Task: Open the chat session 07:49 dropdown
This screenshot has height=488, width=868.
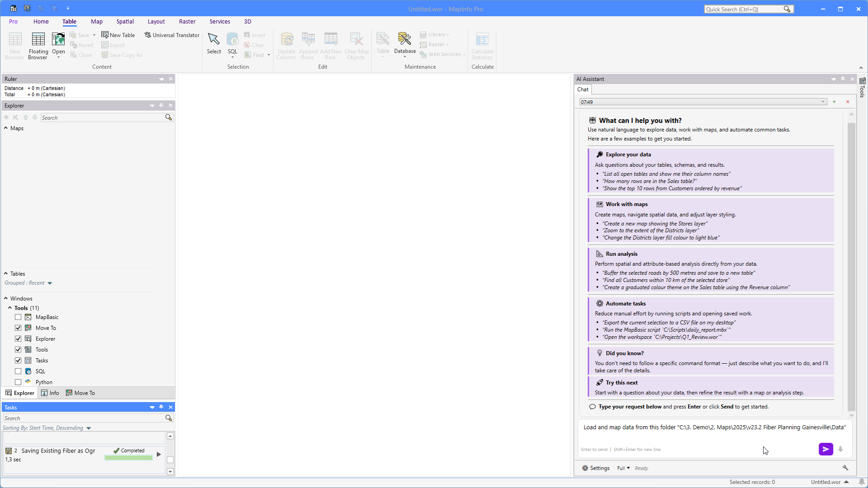Action: click(703, 102)
